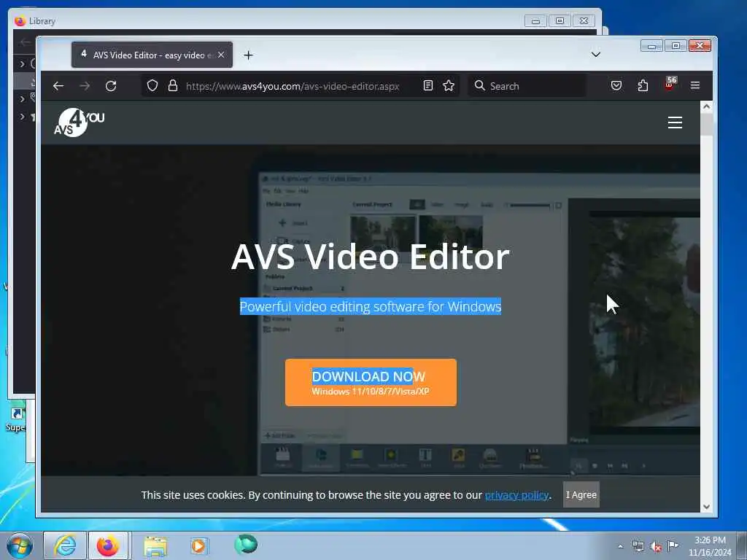Screen dimensions: 747x560
Task: Open the Action Center flag icon
Action: coord(673,545)
